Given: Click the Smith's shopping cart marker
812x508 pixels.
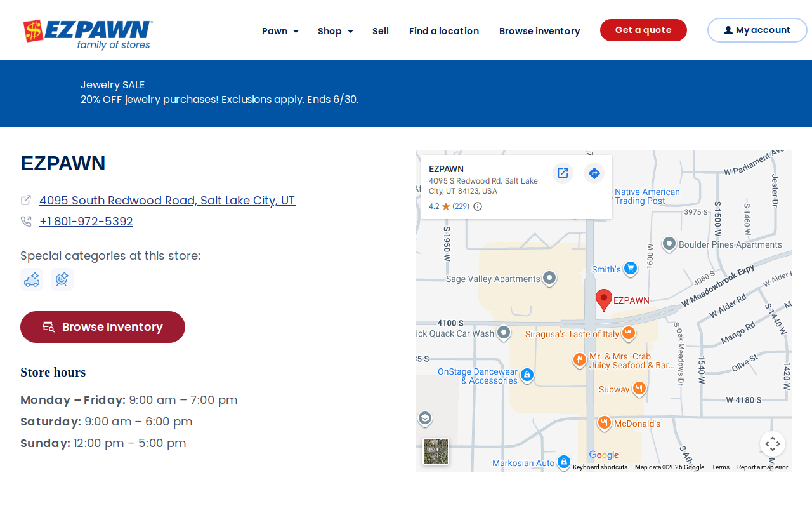Looking at the screenshot, I should point(630,269).
